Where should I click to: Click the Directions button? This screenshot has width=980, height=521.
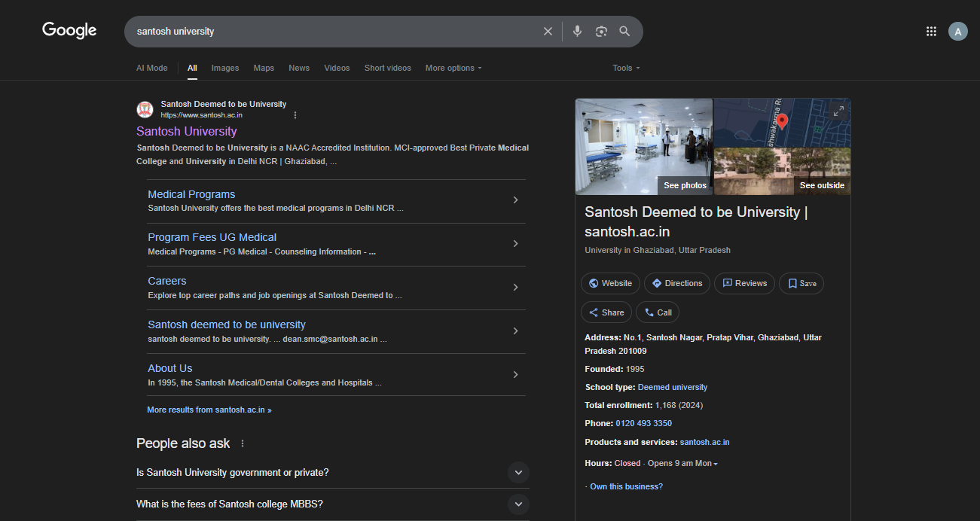click(x=676, y=283)
